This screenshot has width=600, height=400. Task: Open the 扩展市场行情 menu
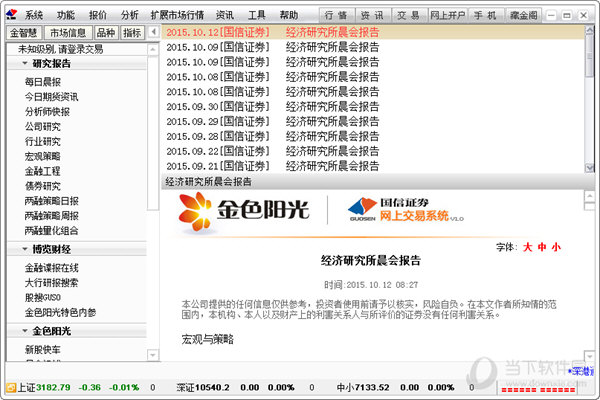click(x=177, y=15)
